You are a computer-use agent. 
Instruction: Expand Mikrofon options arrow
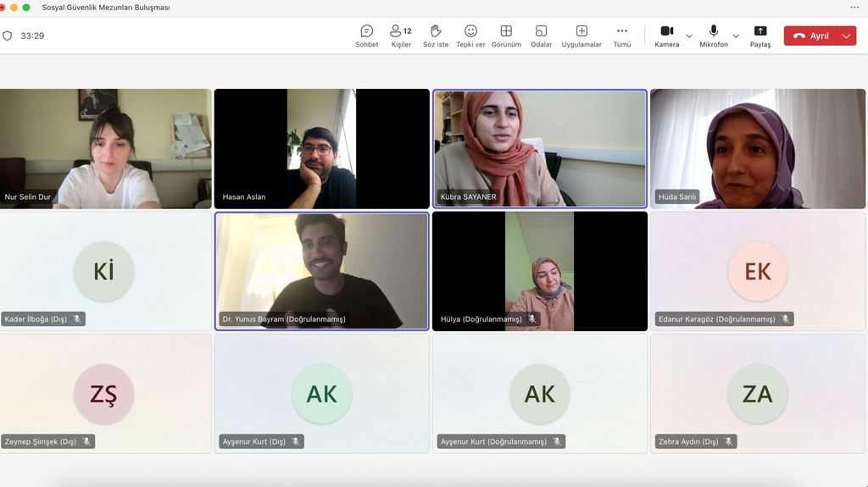pyautogui.click(x=736, y=36)
